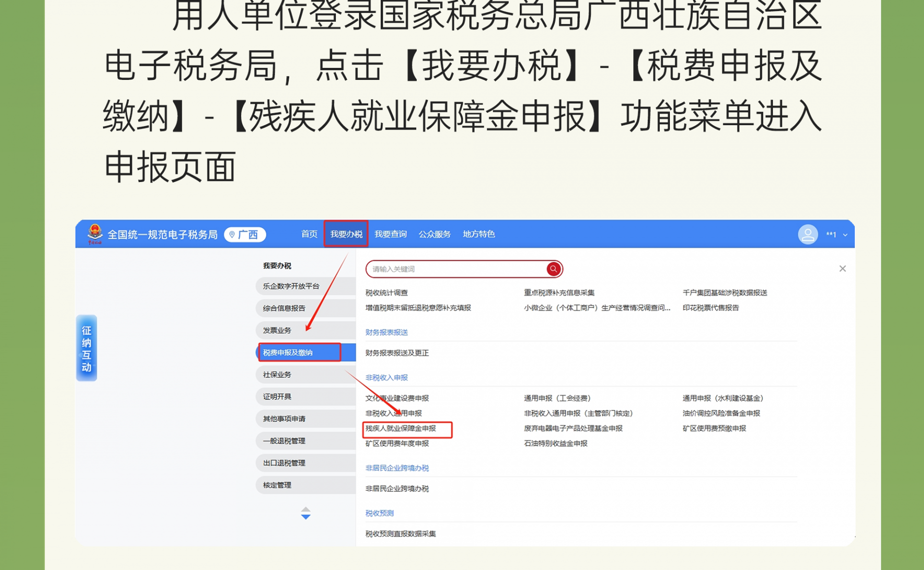This screenshot has width=924, height=570.
Task: Dismiss the menu panel via X icon
Action: [843, 268]
